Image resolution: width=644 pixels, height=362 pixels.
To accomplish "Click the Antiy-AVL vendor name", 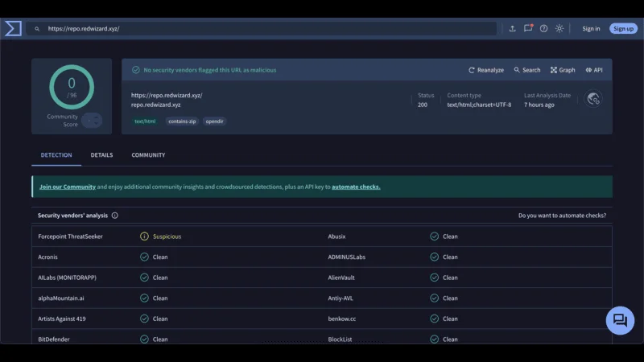I will [x=340, y=298].
